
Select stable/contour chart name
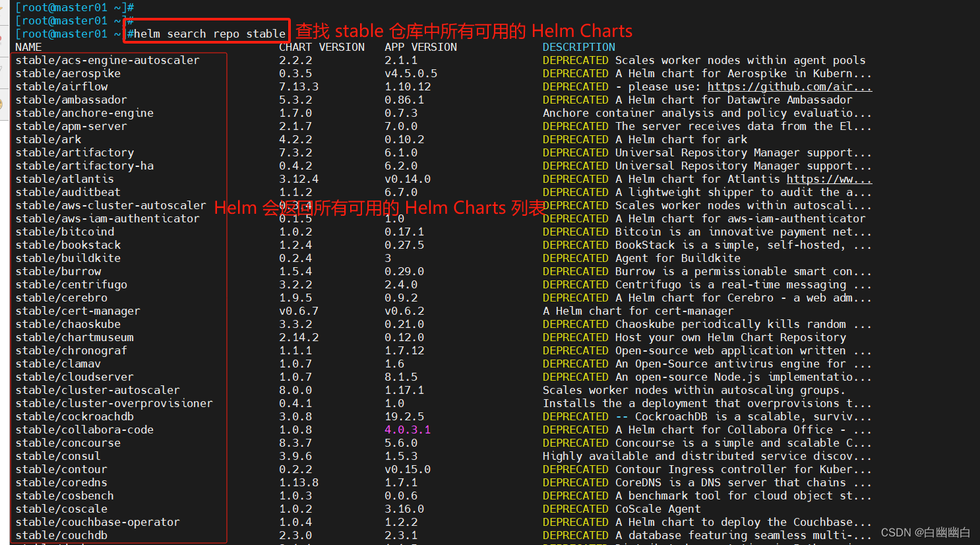[61, 469]
